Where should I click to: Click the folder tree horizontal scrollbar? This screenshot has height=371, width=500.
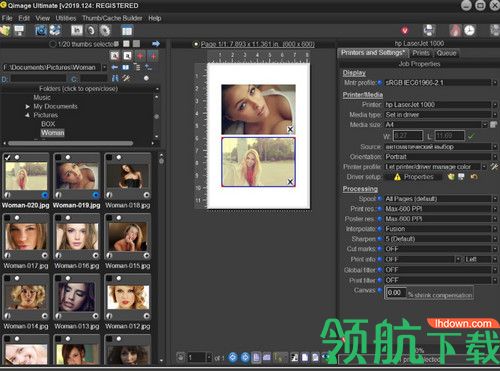[x=71, y=143]
